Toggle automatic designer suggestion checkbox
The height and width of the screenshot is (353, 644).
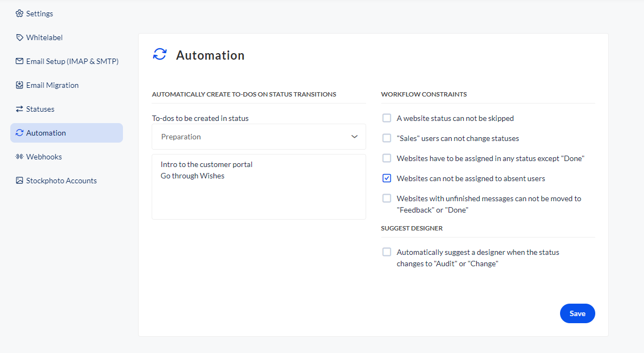click(x=387, y=252)
